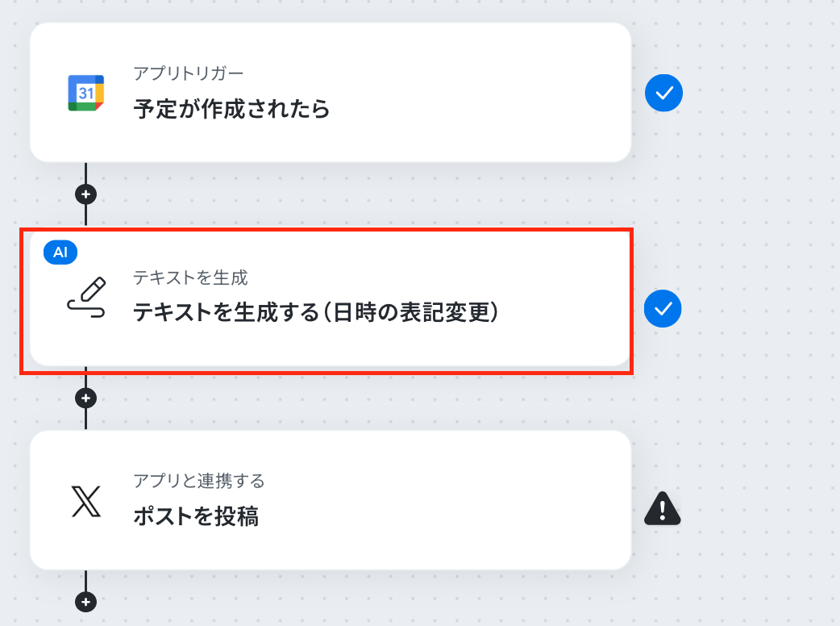Screen dimensions: 840x626
Task: Add a step below the ポストを投稿 card
Action: tap(85, 601)
